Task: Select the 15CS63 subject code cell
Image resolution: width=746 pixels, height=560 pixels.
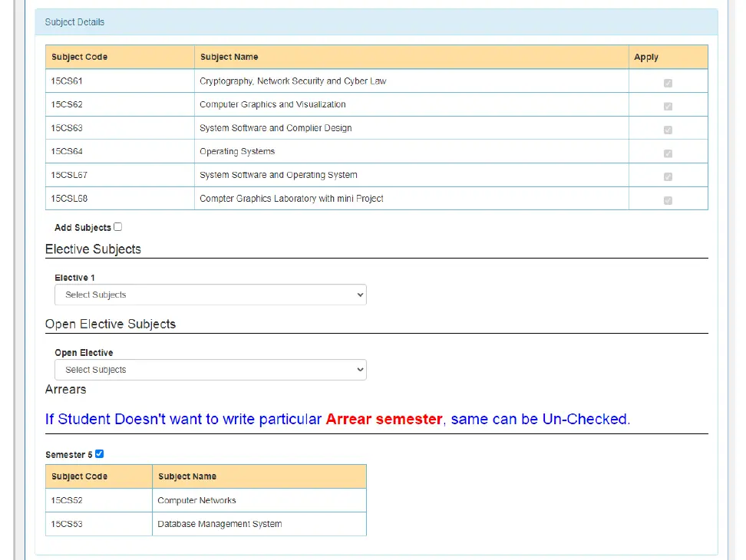Action: (x=120, y=128)
